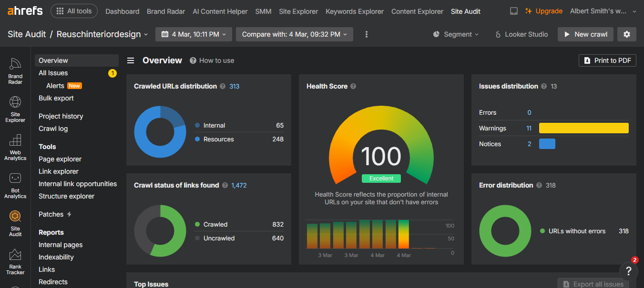
Task: Open Site Explorer in the top navigation
Action: [298, 11]
